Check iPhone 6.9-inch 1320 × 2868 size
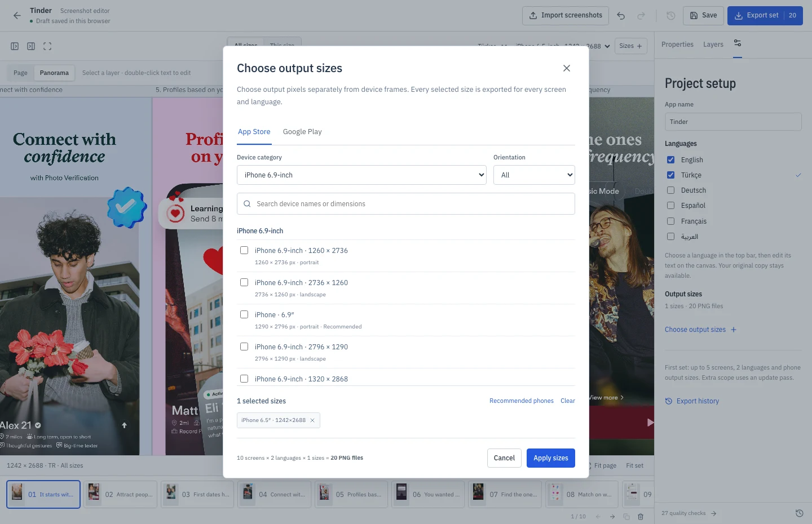 pyautogui.click(x=244, y=379)
